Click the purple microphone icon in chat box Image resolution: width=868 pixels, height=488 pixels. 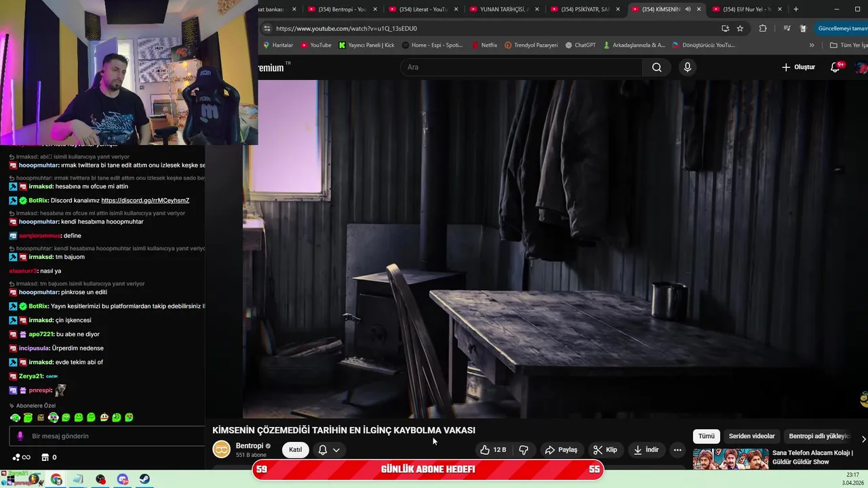coord(20,436)
